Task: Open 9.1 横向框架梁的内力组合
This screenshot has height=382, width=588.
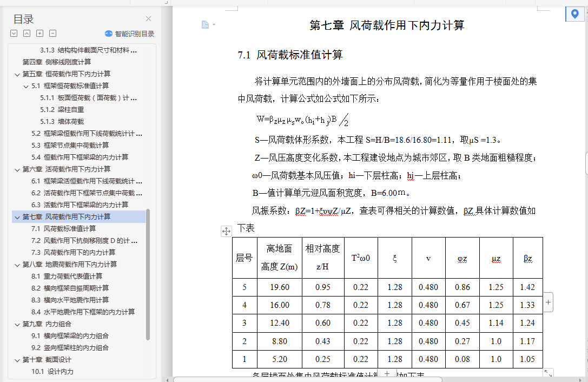Action: click(70, 336)
